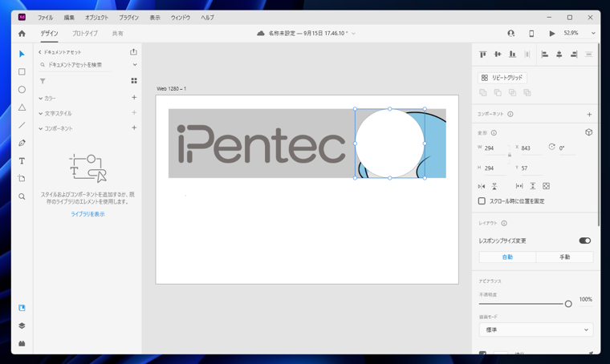610x364 pixels.
Task: Align selection to horizontal center
Action: pos(559,55)
